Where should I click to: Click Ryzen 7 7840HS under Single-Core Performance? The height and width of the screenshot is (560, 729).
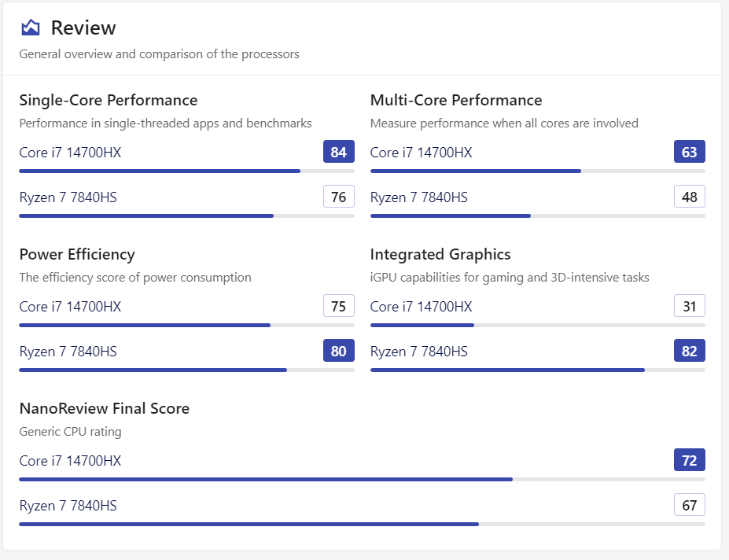pyautogui.click(x=68, y=197)
